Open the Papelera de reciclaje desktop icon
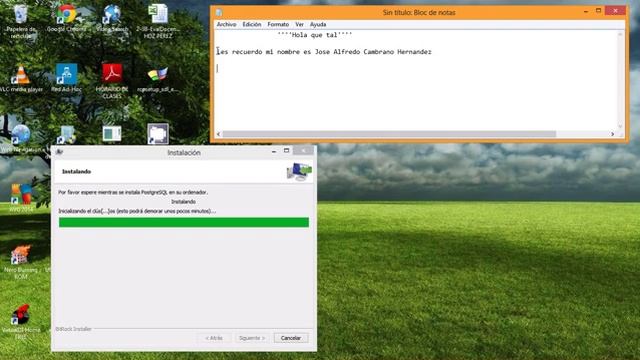Viewport: 640px width, 360px height. 20,20
